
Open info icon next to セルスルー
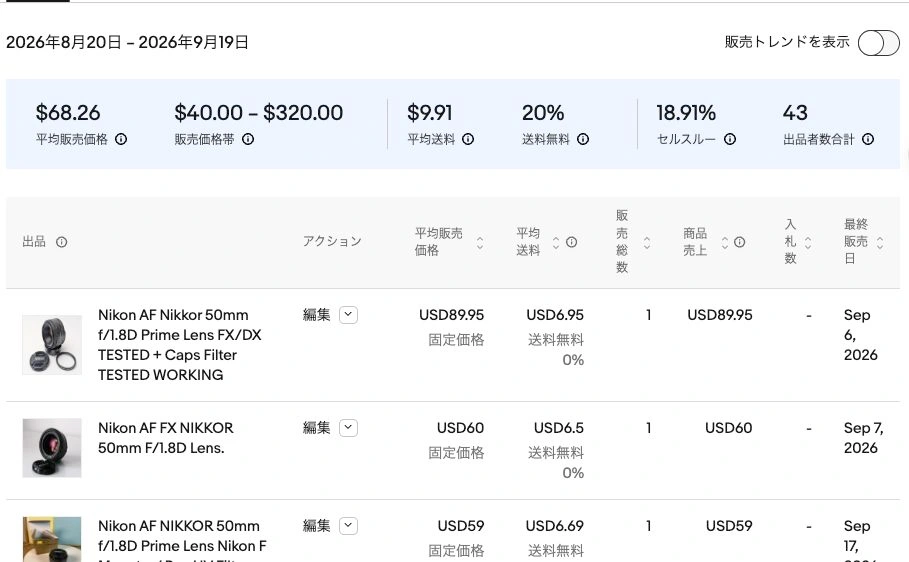(730, 139)
